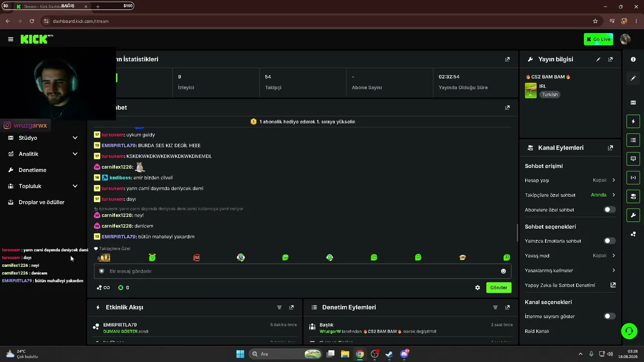Viewport: 644px width, 362px height.
Task: Click the browser address bar
Action: pos(317,21)
